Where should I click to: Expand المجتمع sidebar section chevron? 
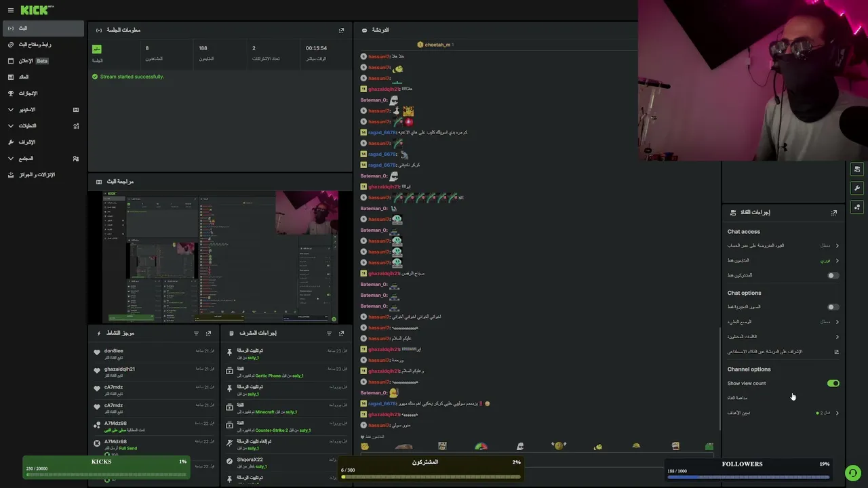[x=10, y=159]
